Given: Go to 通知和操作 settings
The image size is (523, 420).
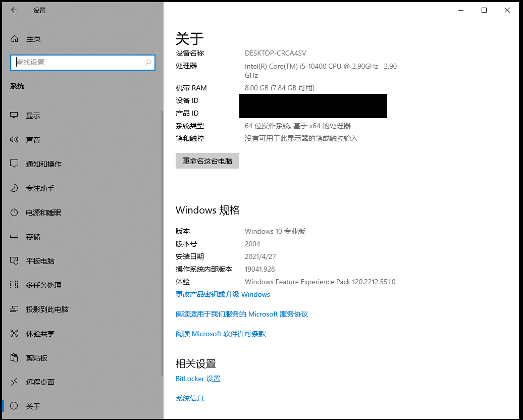Looking at the screenshot, I should click(x=82, y=164).
